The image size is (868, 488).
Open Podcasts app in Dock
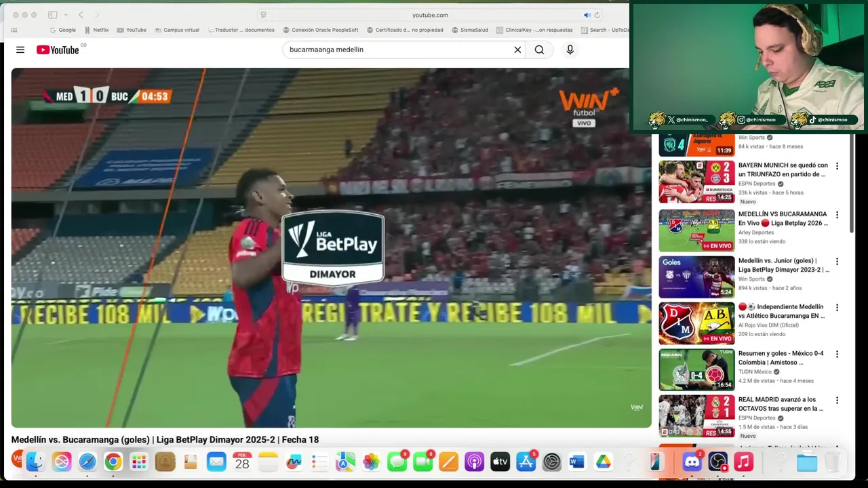pos(474,462)
